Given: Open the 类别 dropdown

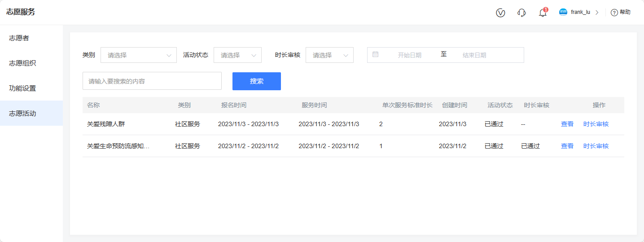Looking at the screenshot, I should point(139,55).
